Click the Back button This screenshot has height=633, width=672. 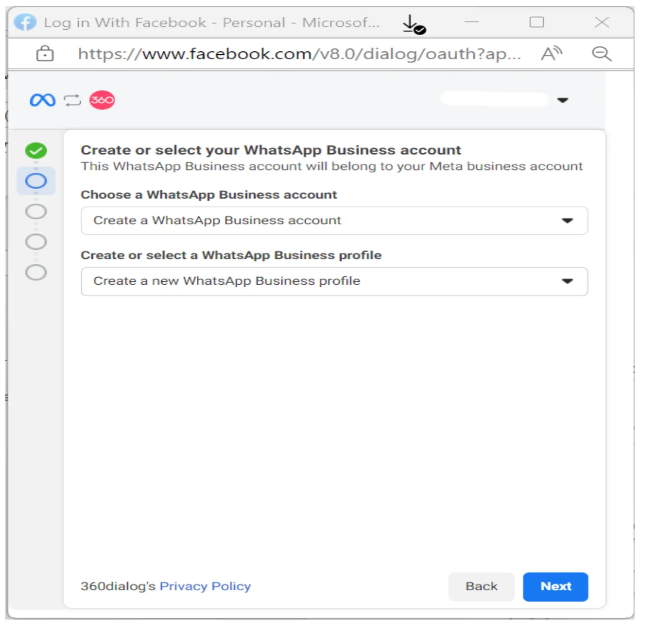481,586
